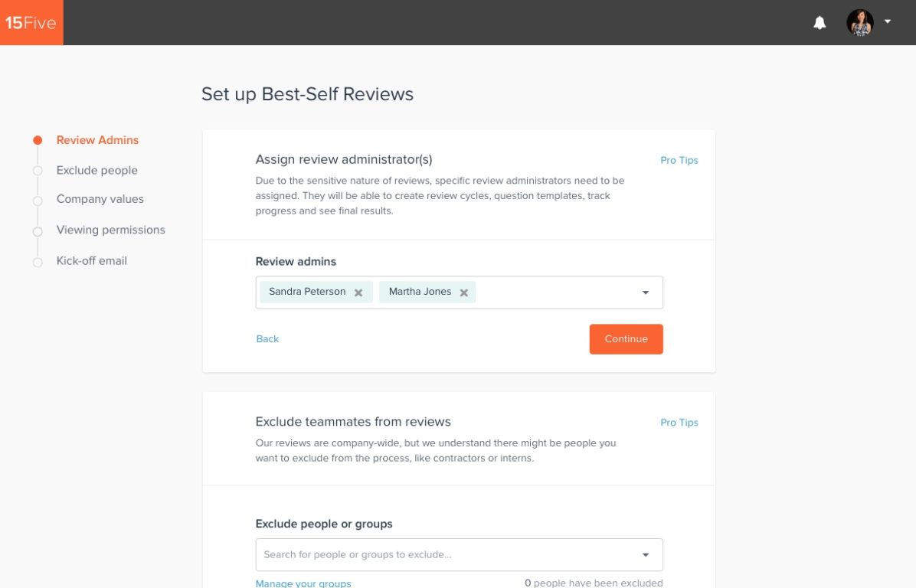Jump to Viewing permissions step
This screenshot has height=588, width=916.
pos(110,230)
